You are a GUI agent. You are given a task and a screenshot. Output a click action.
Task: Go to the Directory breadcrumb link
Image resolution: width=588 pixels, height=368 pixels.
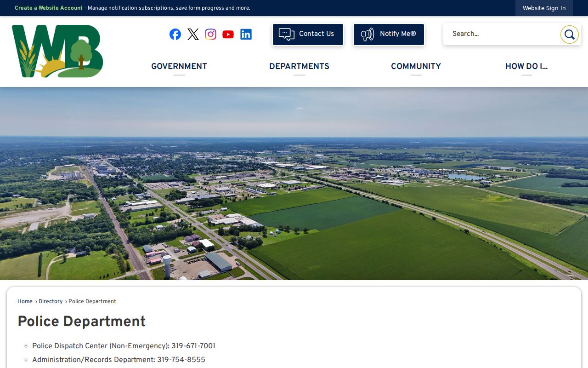[51, 301]
